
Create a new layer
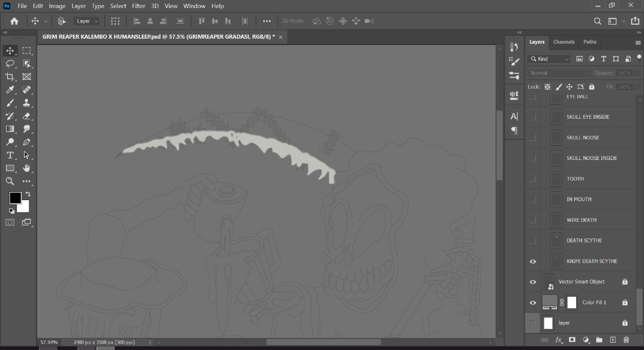point(613,340)
